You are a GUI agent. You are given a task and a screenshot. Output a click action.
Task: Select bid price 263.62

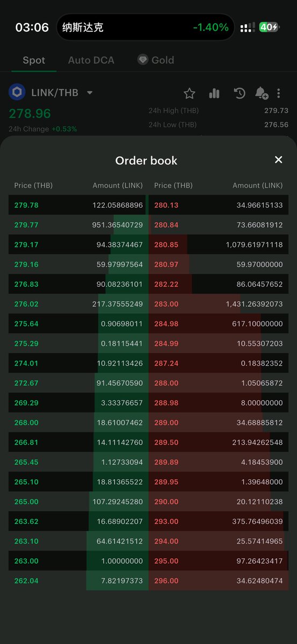pyautogui.click(x=26, y=521)
